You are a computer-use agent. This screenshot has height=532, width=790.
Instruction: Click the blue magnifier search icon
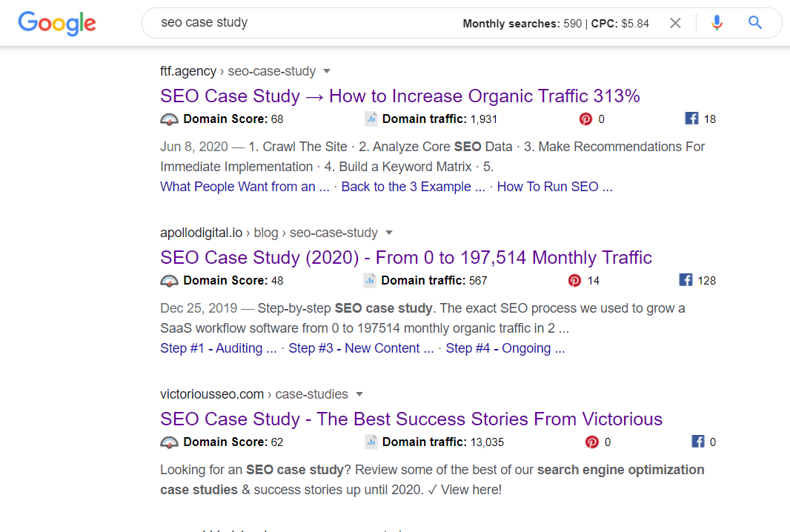[x=754, y=23]
